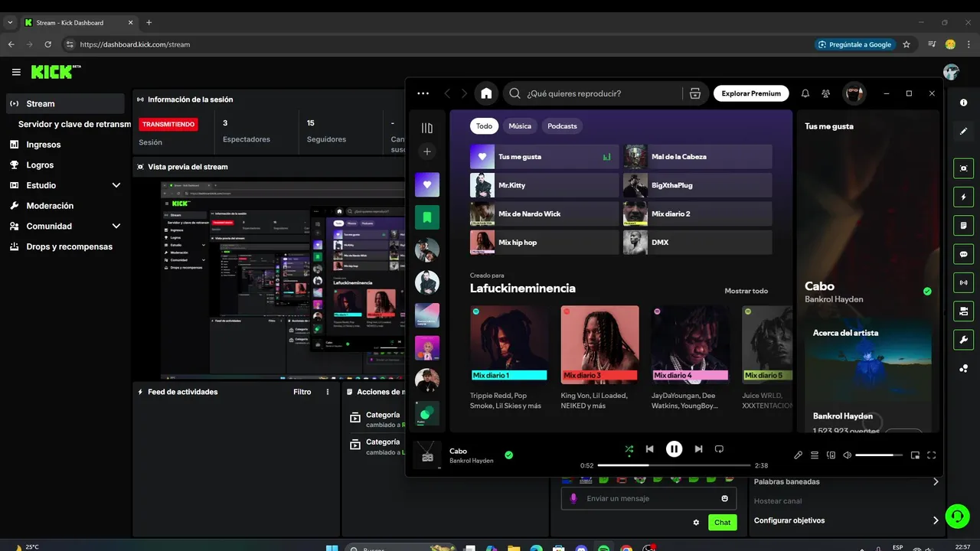980x551 pixels.
Task: Expand the Estudio sidebar section
Action: click(116, 185)
